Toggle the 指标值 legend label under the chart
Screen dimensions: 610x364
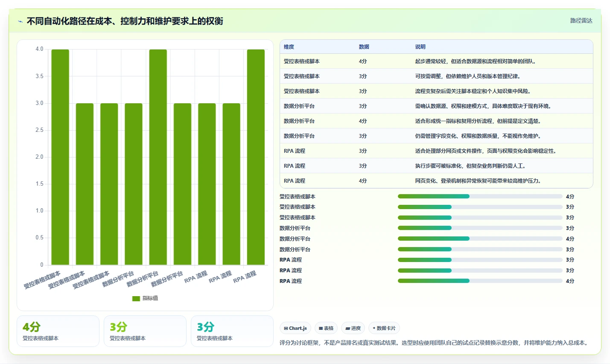[x=150, y=298]
